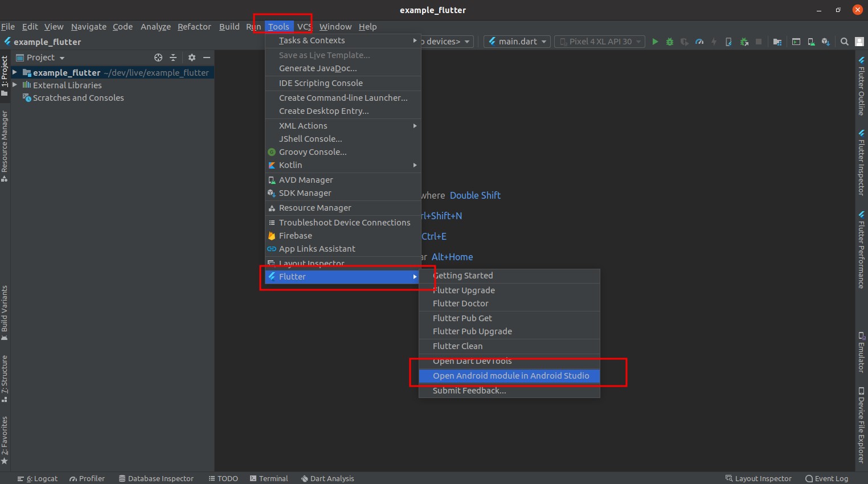The width and height of the screenshot is (868, 484).
Task: Open Groovy Console menu item
Action: click(343, 152)
